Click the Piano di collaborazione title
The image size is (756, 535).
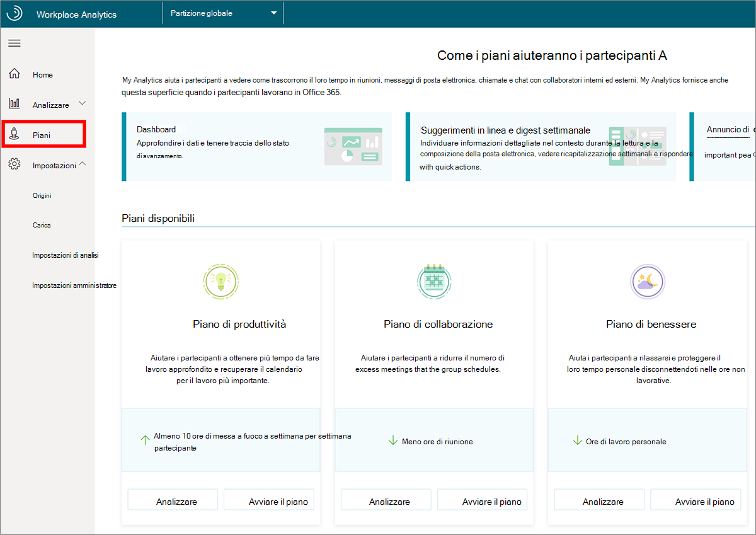(438, 324)
